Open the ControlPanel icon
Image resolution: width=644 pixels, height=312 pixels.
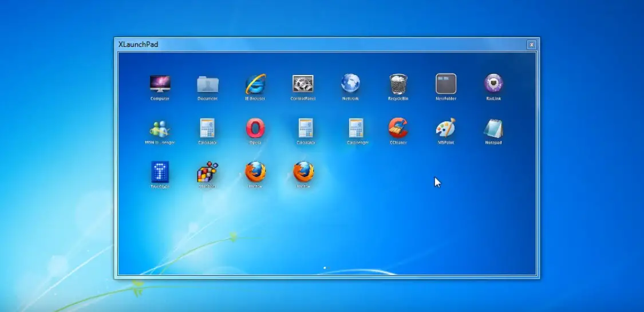pos(303,84)
